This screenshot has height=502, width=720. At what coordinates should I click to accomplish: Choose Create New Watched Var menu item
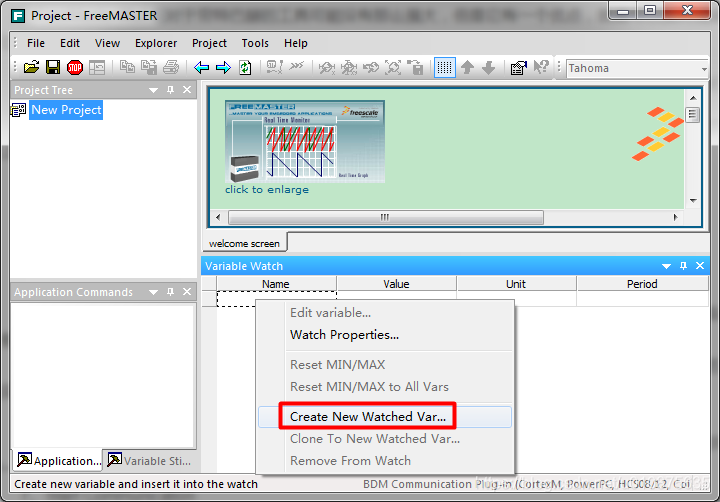click(x=385, y=417)
